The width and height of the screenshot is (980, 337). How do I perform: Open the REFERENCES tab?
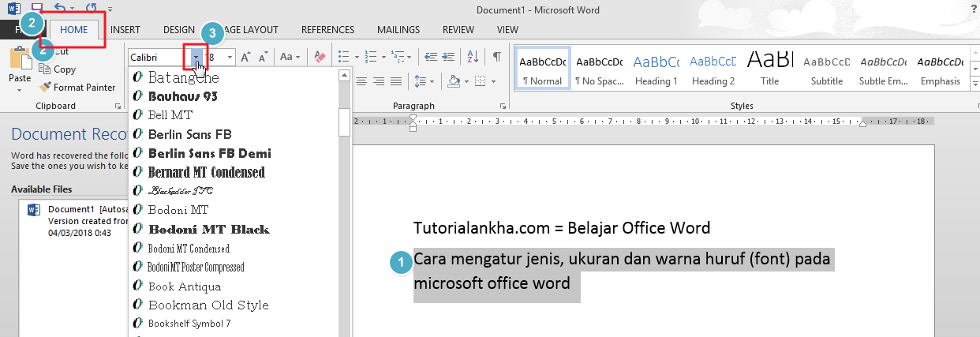coord(327,30)
